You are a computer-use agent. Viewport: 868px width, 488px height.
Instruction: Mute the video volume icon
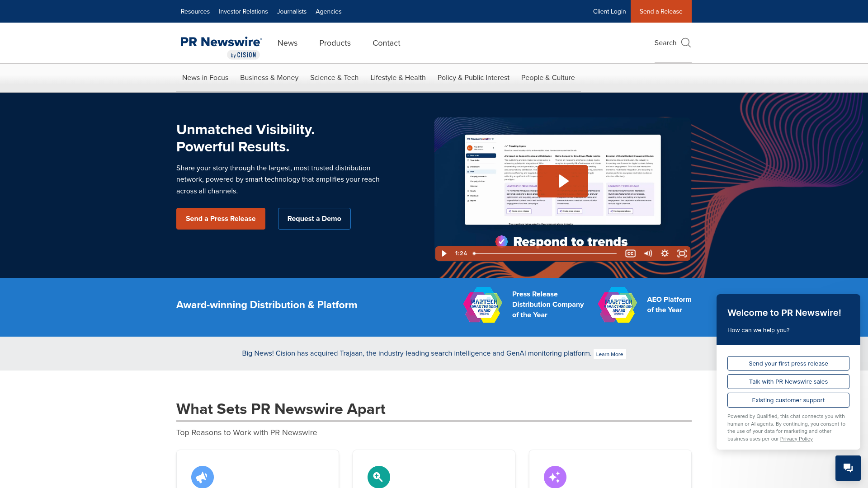coord(648,253)
